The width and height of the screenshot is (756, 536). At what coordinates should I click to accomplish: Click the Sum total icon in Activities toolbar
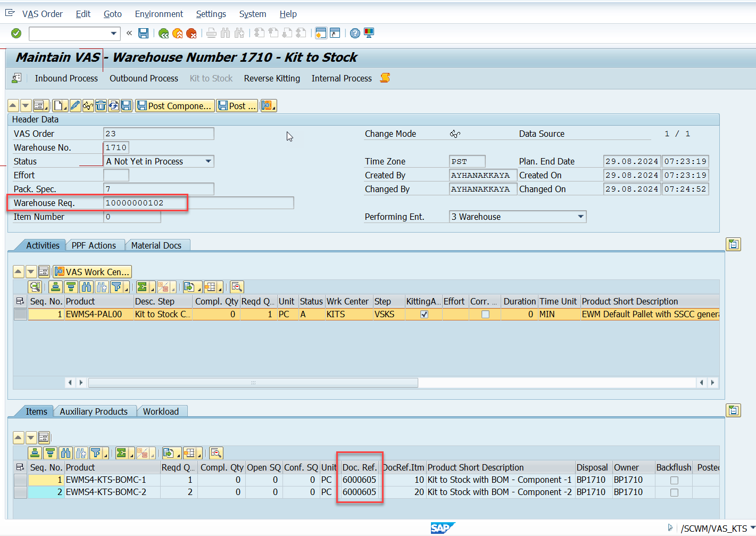pyautogui.click(x=143, y=287)
